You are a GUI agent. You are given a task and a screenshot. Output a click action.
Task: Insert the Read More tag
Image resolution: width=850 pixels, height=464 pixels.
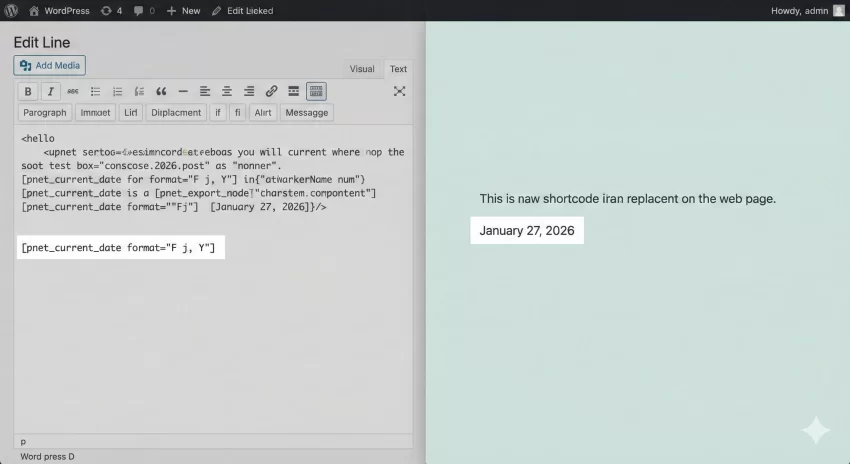click(x=293, y=92)
